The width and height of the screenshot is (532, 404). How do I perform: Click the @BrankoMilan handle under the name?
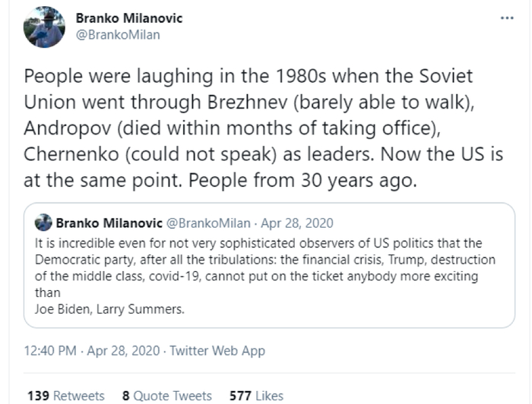click(118, 34)
